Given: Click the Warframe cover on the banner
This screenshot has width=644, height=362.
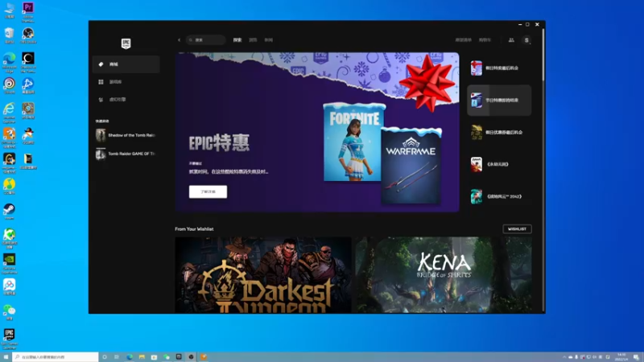Looking at the screenshot, I should [x=411, y=166].
